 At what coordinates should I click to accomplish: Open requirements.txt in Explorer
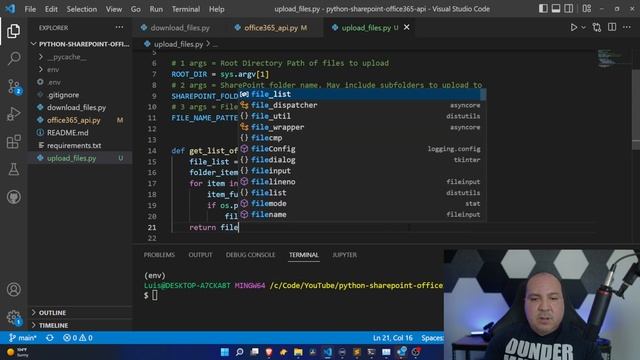pyautogui.click(x=80, y=145)
